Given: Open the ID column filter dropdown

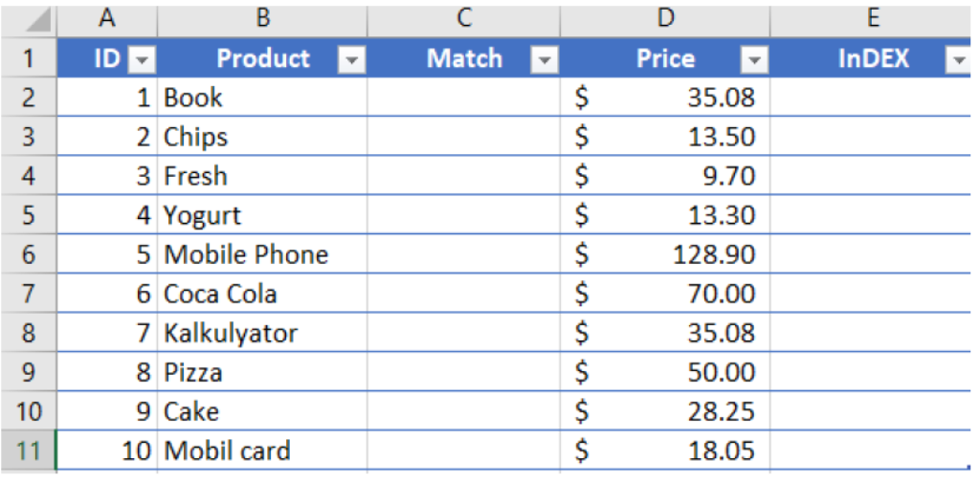Looking at the screenshot, I should pos(142,61).
